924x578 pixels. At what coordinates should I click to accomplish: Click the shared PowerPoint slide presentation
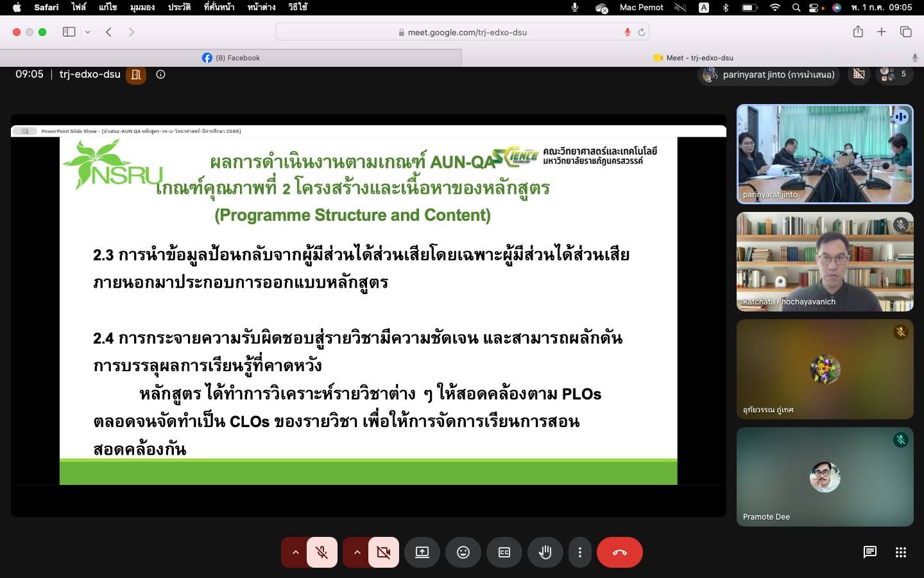[368, 311]
